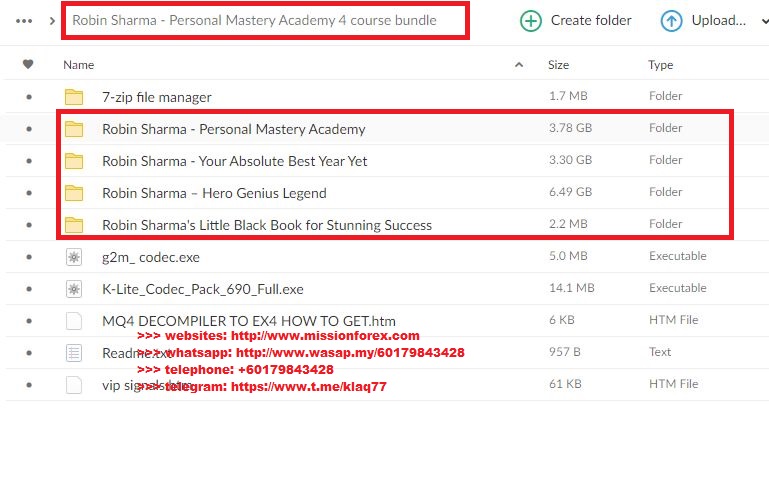Click the g2m_ codec.exe gear icon
Image resolution: width=769 pixels, height=504 pixels.
74,257
